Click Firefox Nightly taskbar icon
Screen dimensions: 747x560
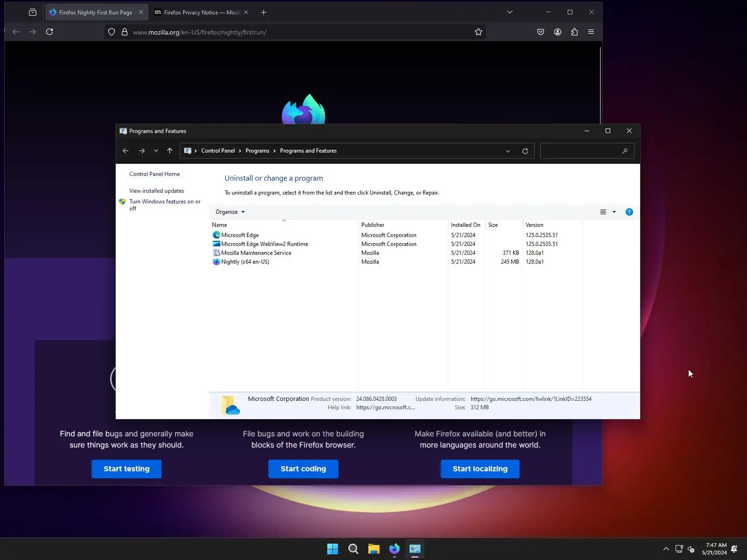[x=395, y=549]
